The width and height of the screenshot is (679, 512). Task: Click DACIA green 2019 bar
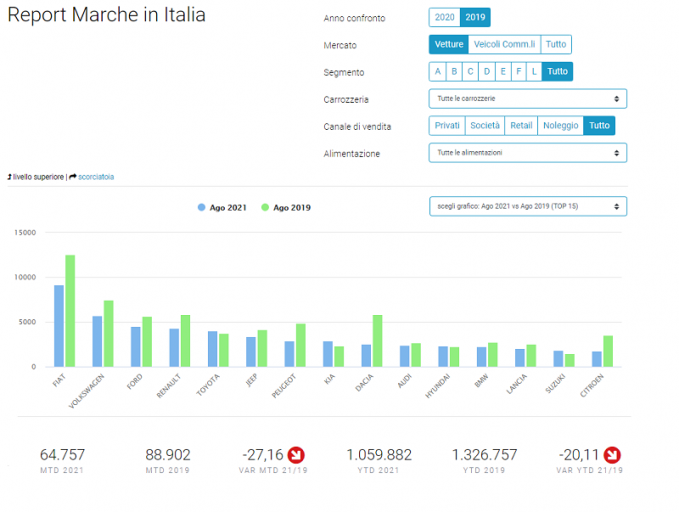click(378, 341)
